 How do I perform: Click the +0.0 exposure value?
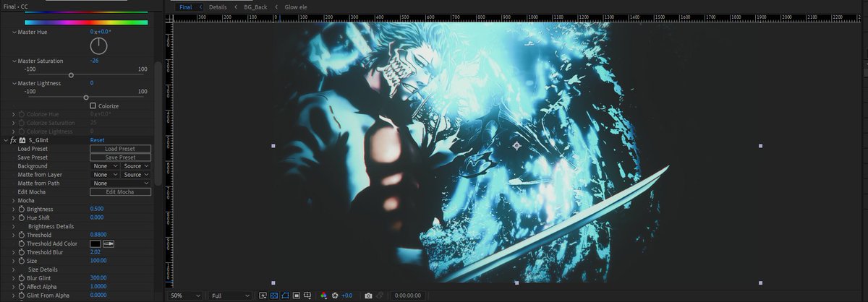pyautogui.click(x=346, y=295)
